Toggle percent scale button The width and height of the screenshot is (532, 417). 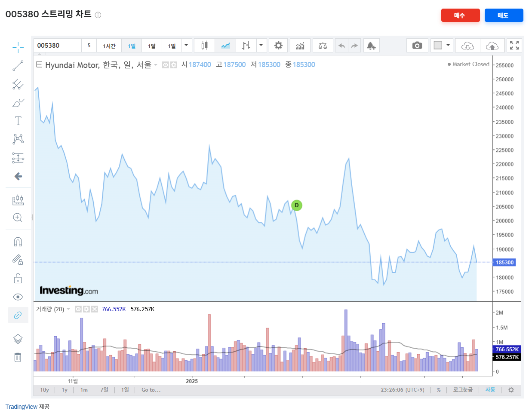coord(439,390)
